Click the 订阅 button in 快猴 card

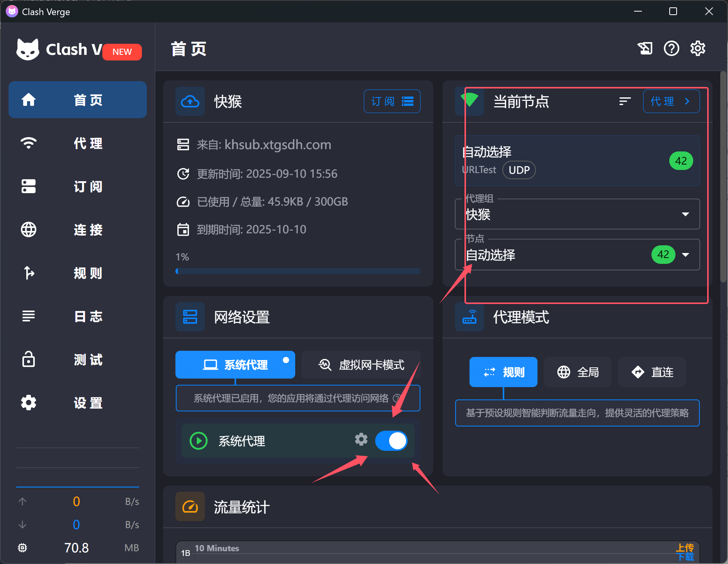point(392,101)
